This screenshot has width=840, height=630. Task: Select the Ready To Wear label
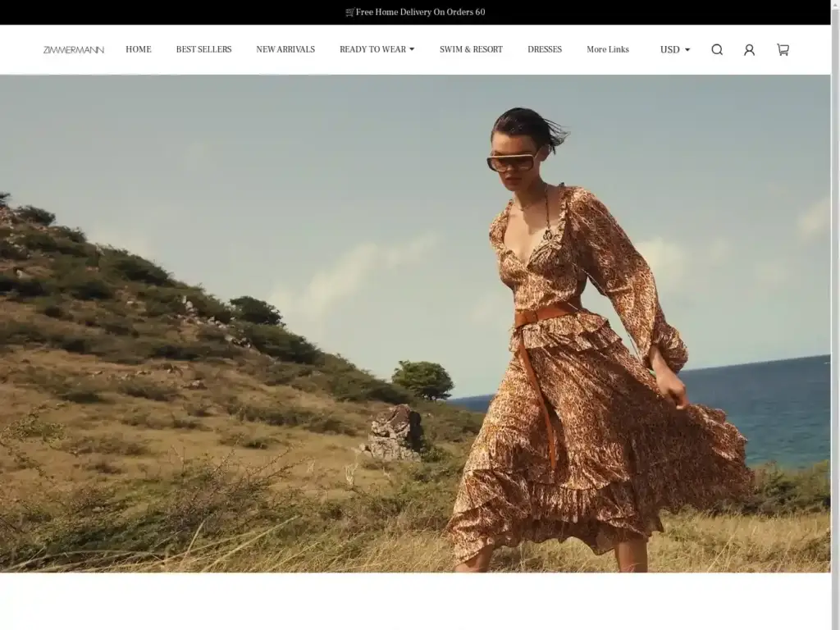(372, 50)
